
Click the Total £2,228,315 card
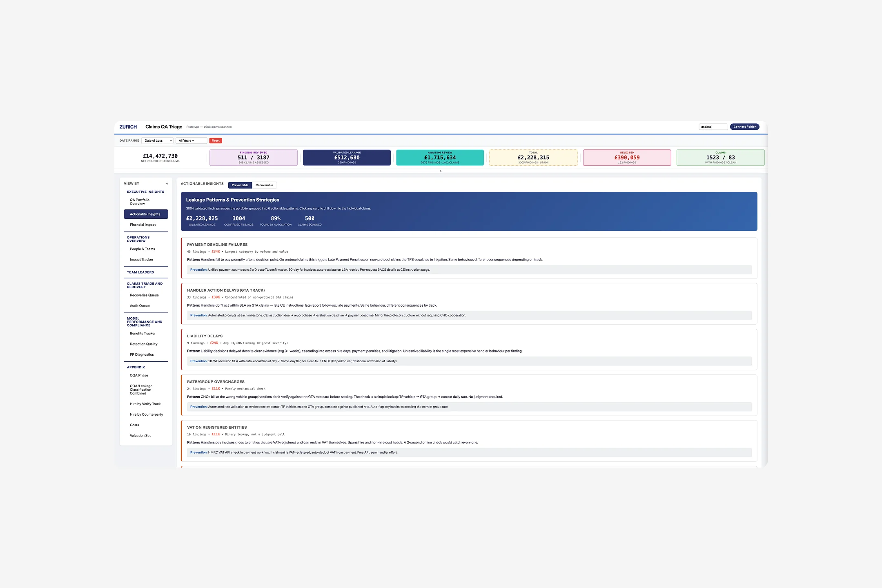click(x=533, y=158)
